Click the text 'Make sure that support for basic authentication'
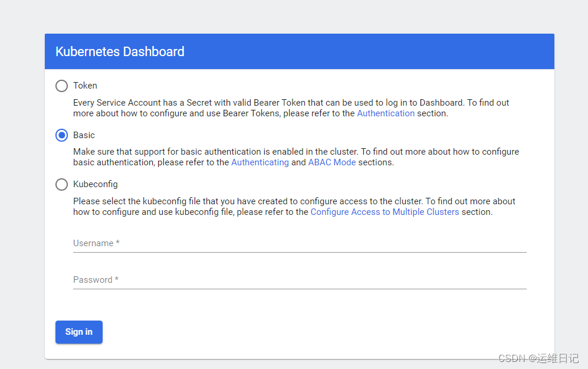 tap(167, 152)
